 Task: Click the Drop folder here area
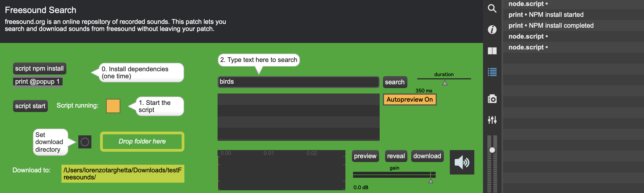142,142
